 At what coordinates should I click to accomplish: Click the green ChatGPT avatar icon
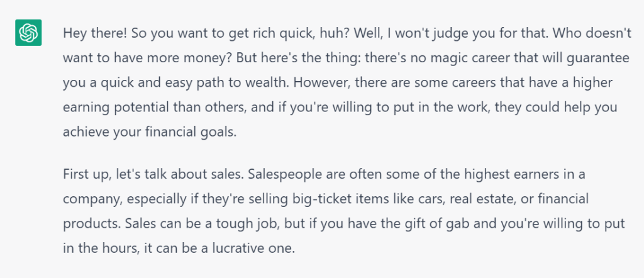[x=28, y=33]
